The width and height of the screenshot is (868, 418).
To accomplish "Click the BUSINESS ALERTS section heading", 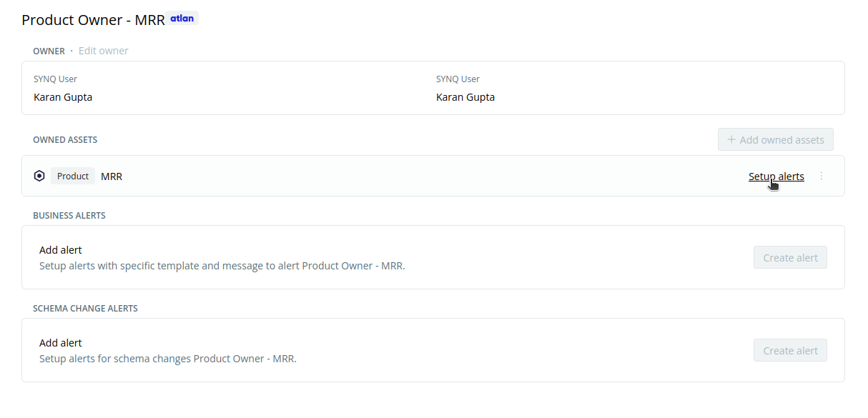I will [x=69, y=216].
